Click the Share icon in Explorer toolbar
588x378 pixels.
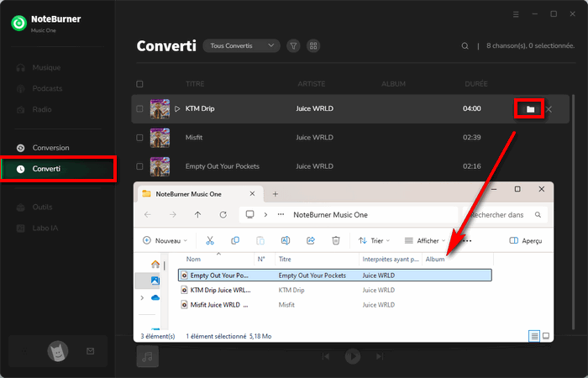(311, 241)
